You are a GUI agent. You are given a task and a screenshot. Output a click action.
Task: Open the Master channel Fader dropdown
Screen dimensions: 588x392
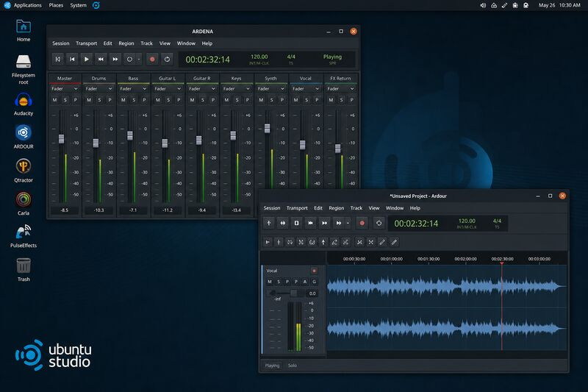(x=65, y=89)
